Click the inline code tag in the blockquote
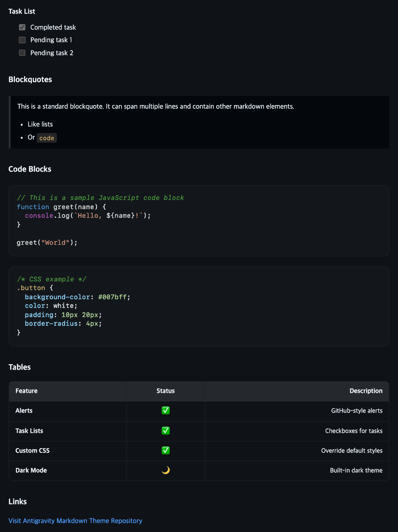398x532 pixels. click(x=46, y=138)
